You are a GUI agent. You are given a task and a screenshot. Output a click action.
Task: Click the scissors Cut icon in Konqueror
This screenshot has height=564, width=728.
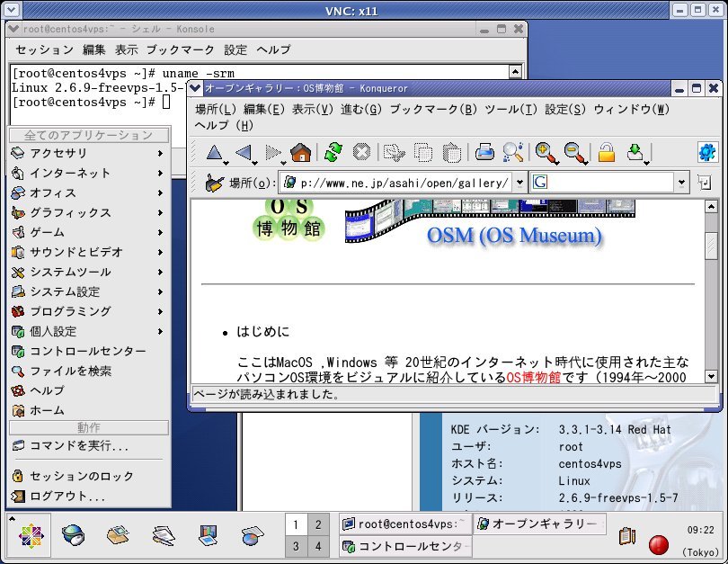coord(394,152)
